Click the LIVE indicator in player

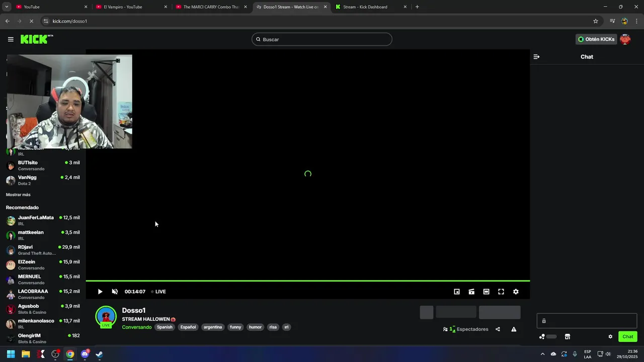click(x=158, y=292)
